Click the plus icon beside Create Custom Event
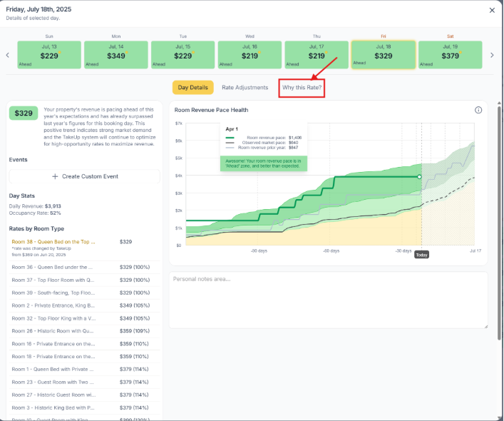The image size is (504, 421). coord(55,176)
